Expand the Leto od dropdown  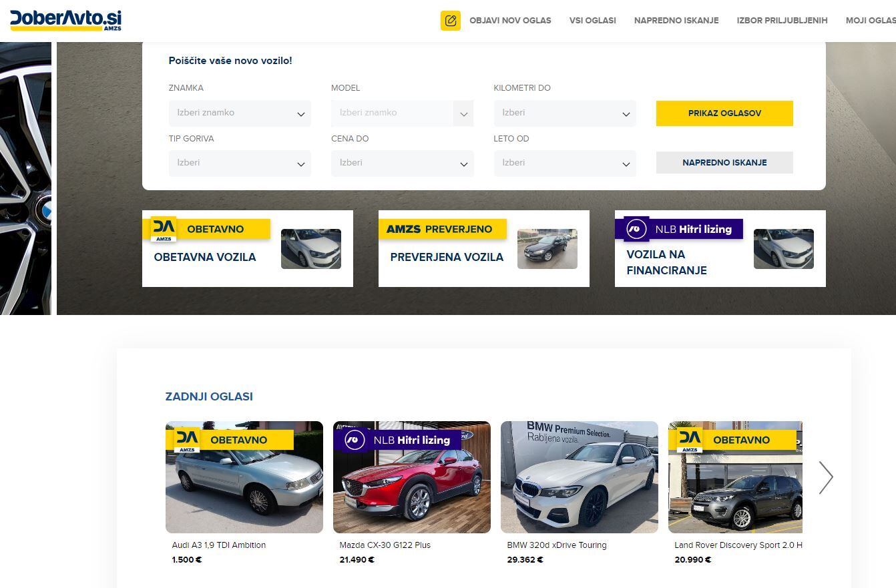tap(565, 164)
